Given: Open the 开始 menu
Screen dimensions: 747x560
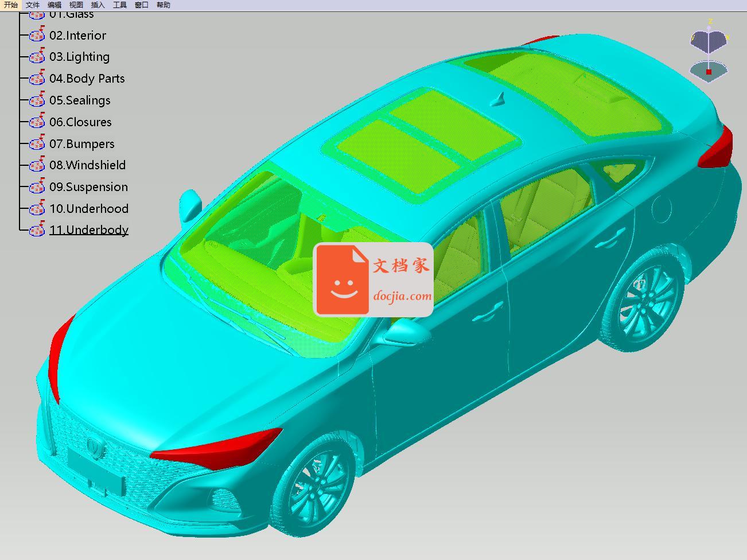Looking at the screenshot, I should [11, 5].
